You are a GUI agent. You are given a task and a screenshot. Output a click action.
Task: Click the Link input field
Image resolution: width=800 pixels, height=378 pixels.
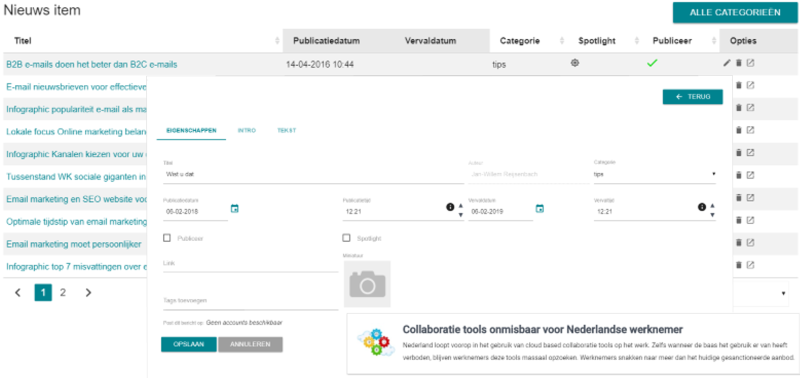tap(251, 263)
